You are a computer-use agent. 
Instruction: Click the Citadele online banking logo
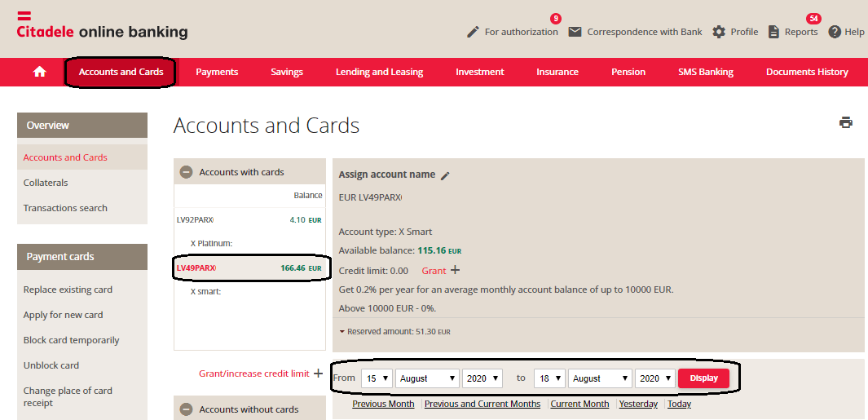[x=103, y=25]
